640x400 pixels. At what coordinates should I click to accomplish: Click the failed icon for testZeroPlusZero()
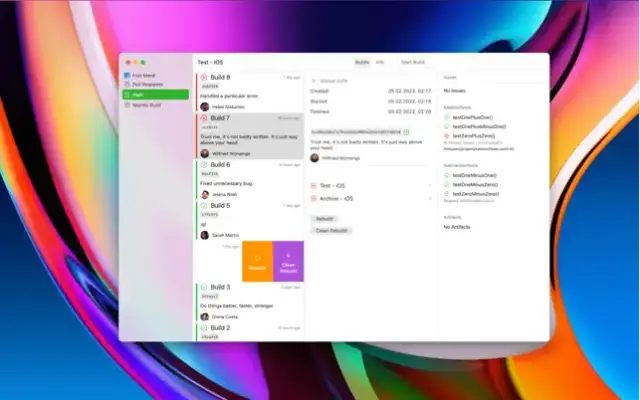[x=447, y=136]
